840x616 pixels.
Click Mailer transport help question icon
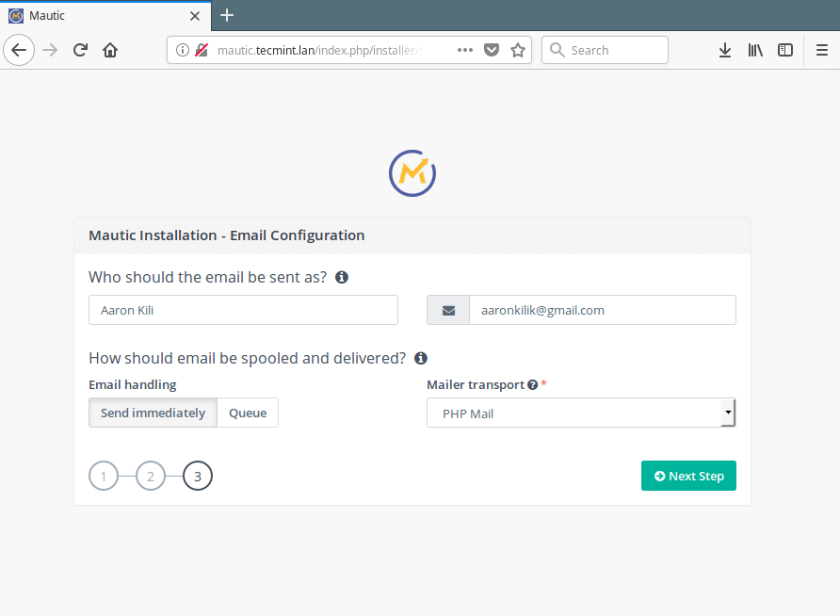pyautogui.click(x=532, y=385)
